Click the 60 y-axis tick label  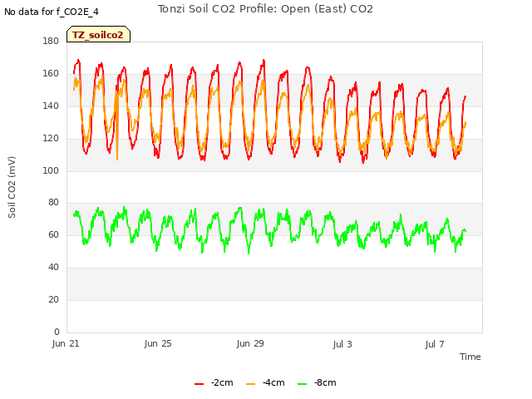53,234
